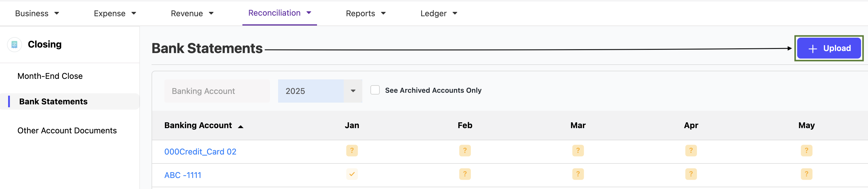Click the January status icon for 000Credit_Card 02

pyautogui.click(x=352, y=150)
